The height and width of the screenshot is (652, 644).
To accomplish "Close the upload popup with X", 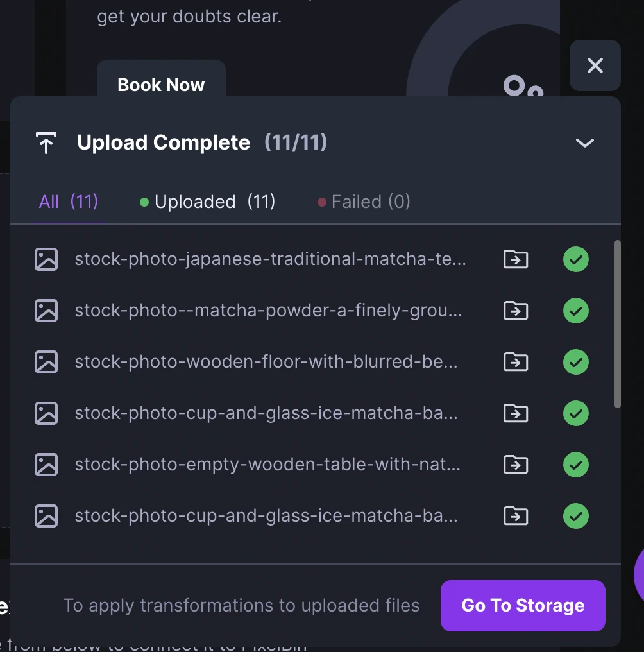I will point(595,65).
